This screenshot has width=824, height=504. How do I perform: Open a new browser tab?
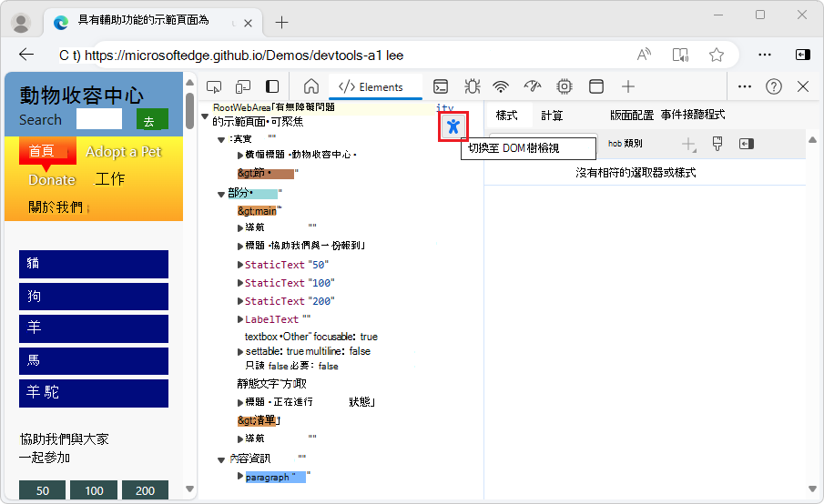point(281,22)
